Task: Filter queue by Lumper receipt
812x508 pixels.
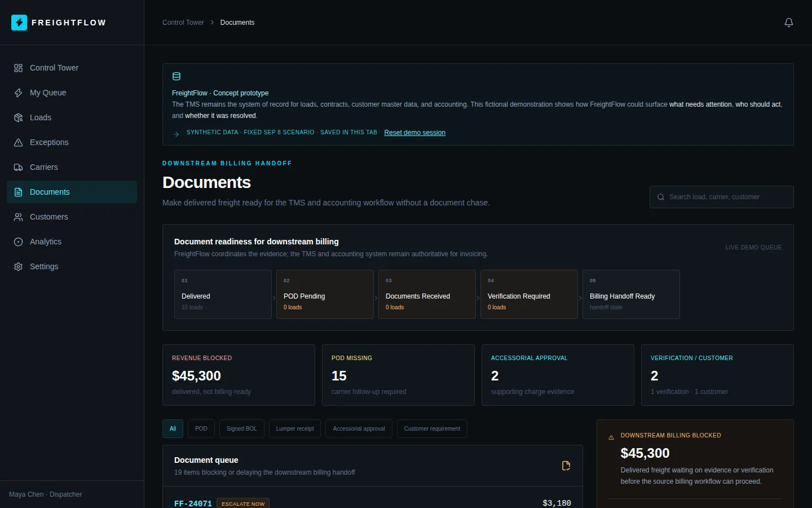Action: tap(295, 429)
